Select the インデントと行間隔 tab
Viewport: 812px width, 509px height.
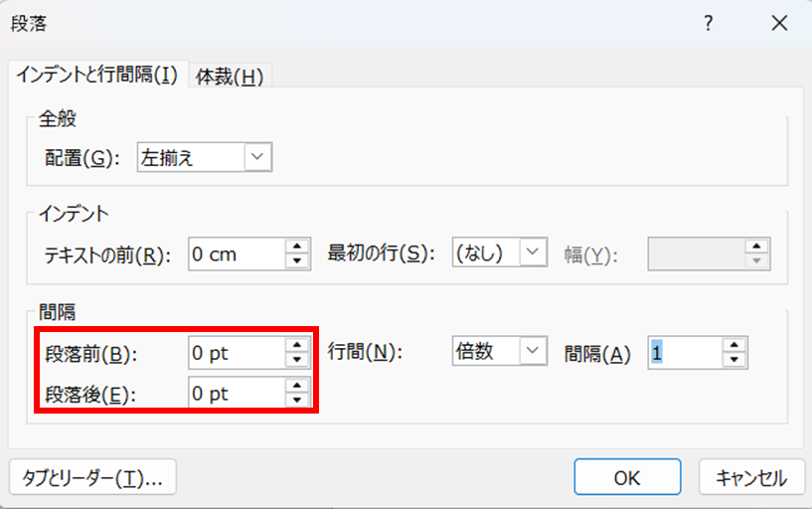click(96, 76)
